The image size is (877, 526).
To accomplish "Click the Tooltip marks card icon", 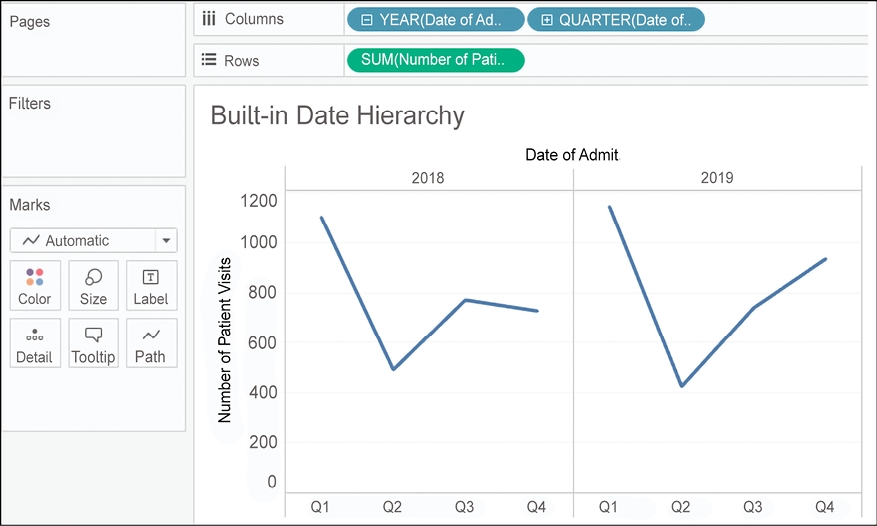I will click(x=93, y=343).
